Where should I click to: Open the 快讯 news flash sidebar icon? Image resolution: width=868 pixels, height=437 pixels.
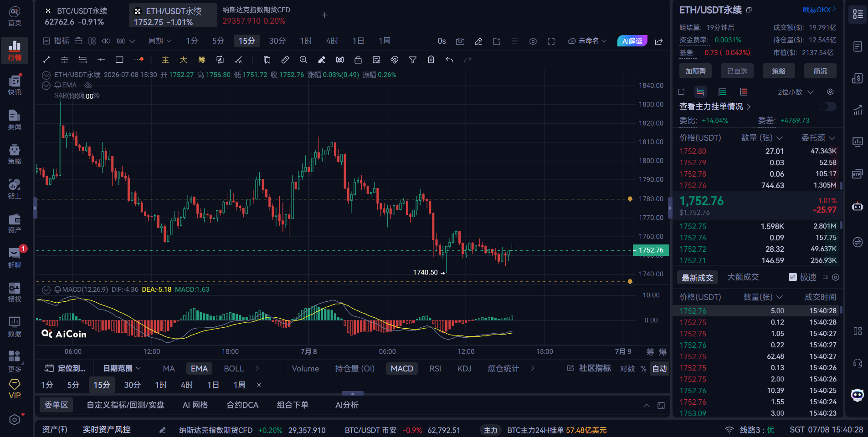coord(15,85)
